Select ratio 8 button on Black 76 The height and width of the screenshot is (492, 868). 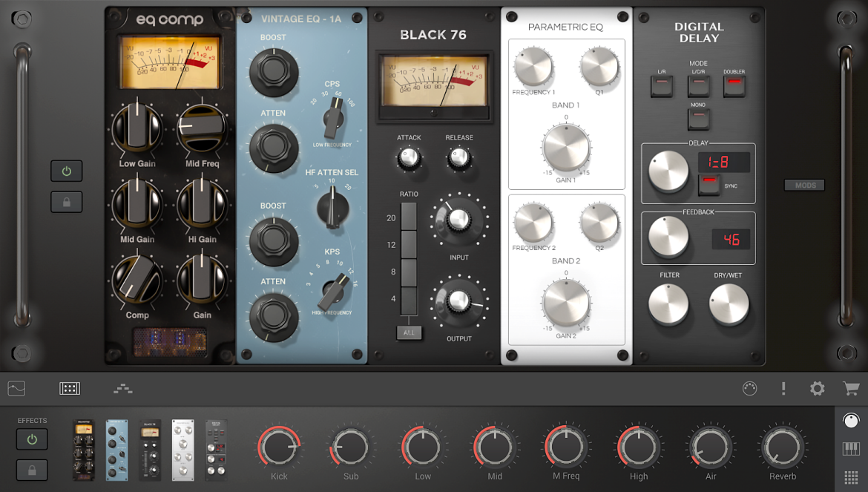409,272
